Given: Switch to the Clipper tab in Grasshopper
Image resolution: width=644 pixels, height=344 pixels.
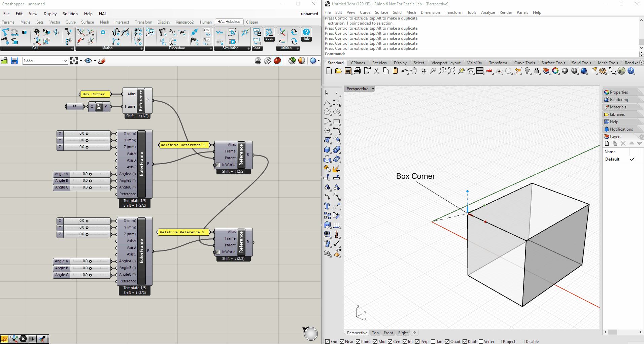Looking at the screenshot, I should pos(252,22).
